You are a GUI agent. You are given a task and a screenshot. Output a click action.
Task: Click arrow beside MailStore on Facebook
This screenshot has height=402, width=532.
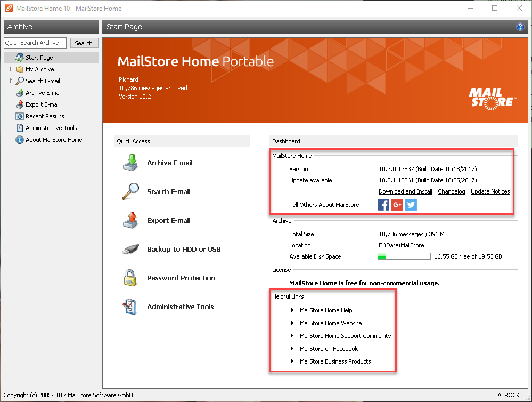point(292,348)
